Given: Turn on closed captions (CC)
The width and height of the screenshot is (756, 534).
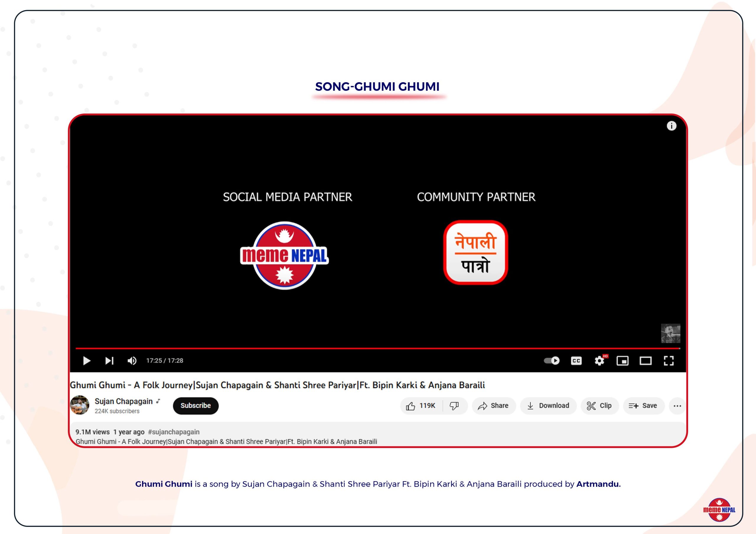Looking at the screenshot, I should click(x=576, y=361).
